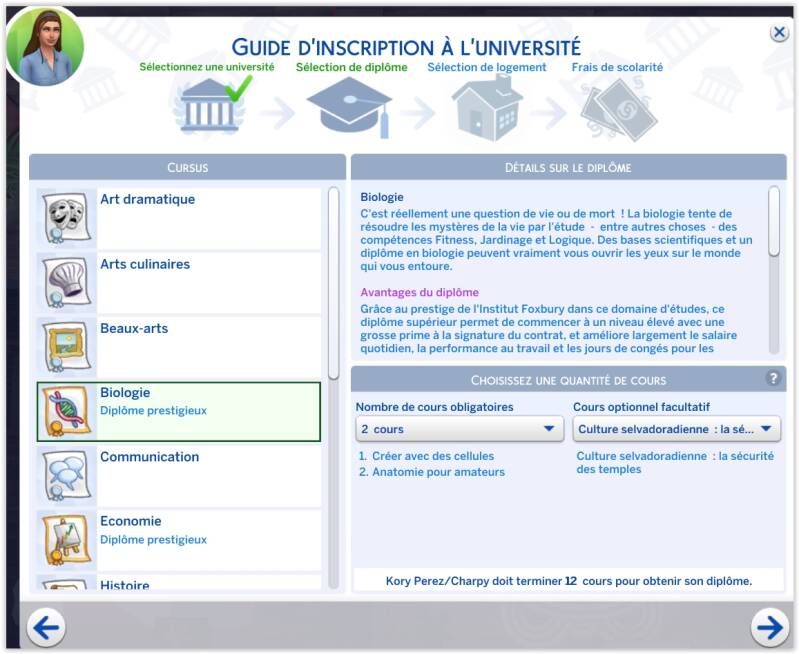Go to next step with right arrow

click(769, 627)
